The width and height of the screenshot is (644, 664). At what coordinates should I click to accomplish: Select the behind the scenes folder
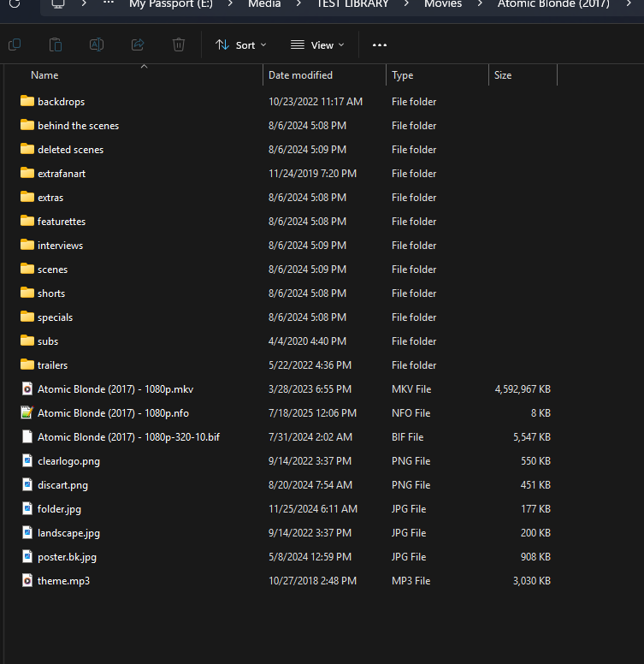[78, 126]
